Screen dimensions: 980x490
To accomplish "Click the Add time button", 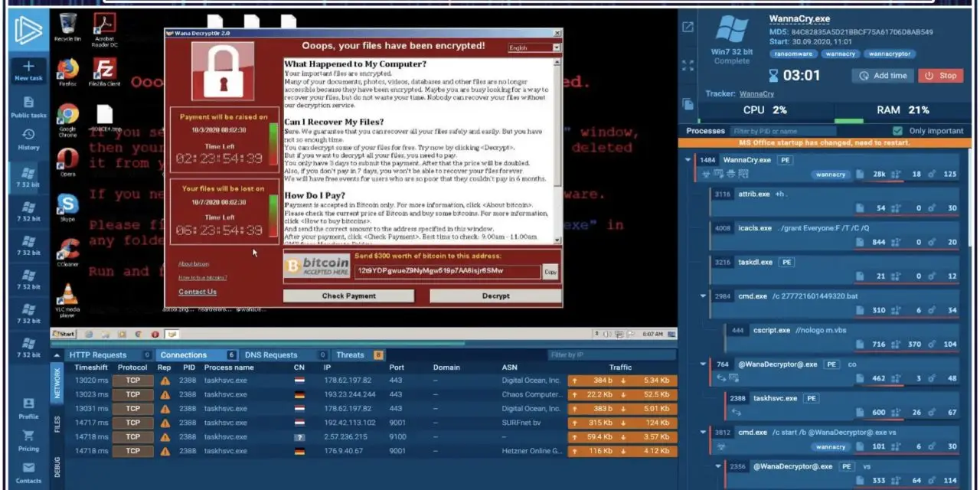I will tap(883, 76).
